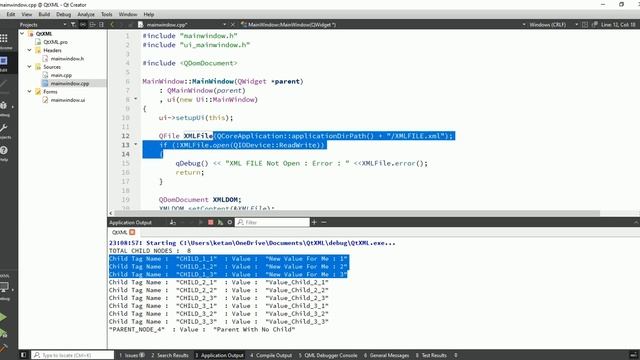Screen dimensions: 640x360
Task: Open the Tools menu
Action: [107, 14]
